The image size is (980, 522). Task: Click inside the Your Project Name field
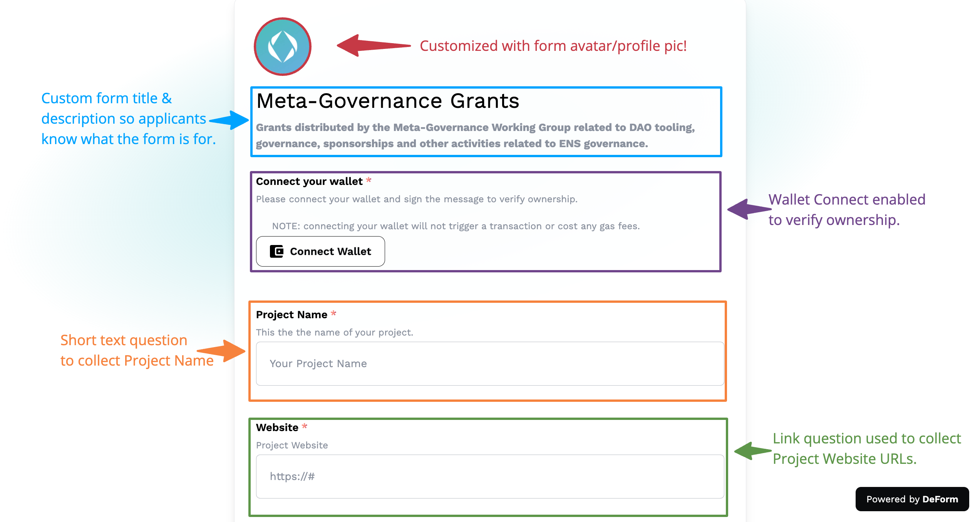490,363
